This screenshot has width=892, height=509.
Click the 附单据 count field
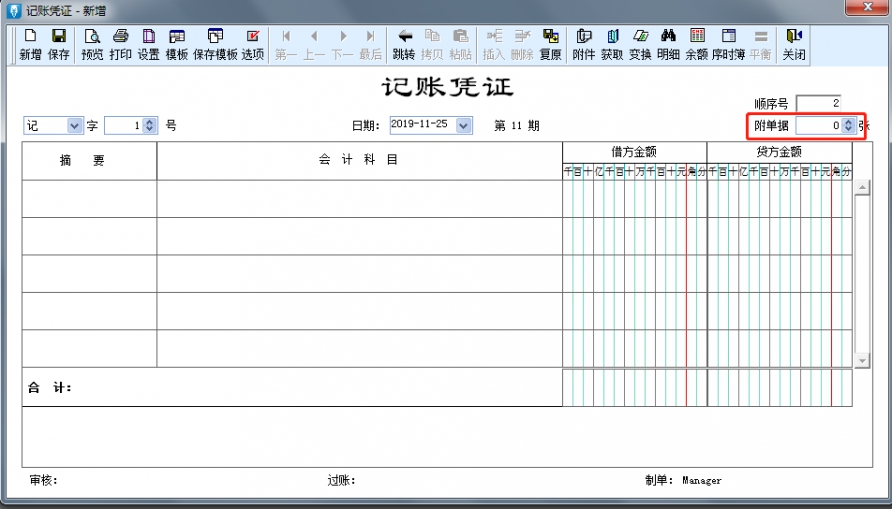pyautogui.click(x=819, y=125)
